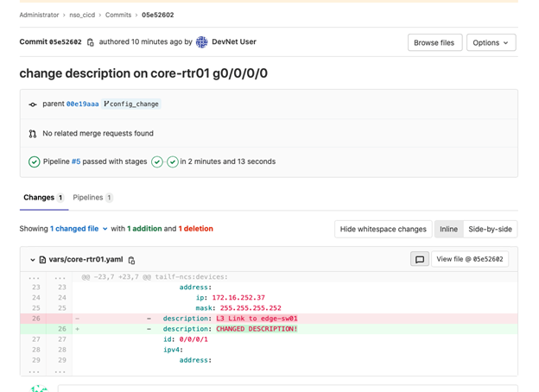Switch diff view to Inline
Image resolution: width=539 pixels, height=392 pixels.
(448, 229)
